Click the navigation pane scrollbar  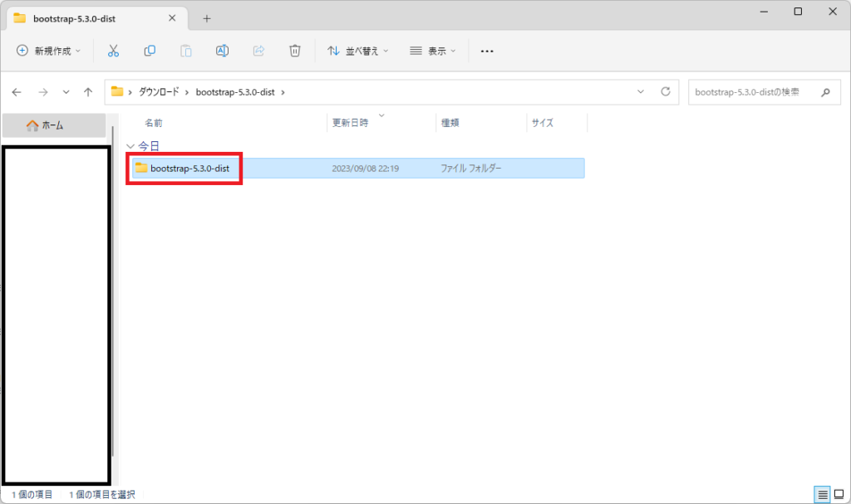112,291
